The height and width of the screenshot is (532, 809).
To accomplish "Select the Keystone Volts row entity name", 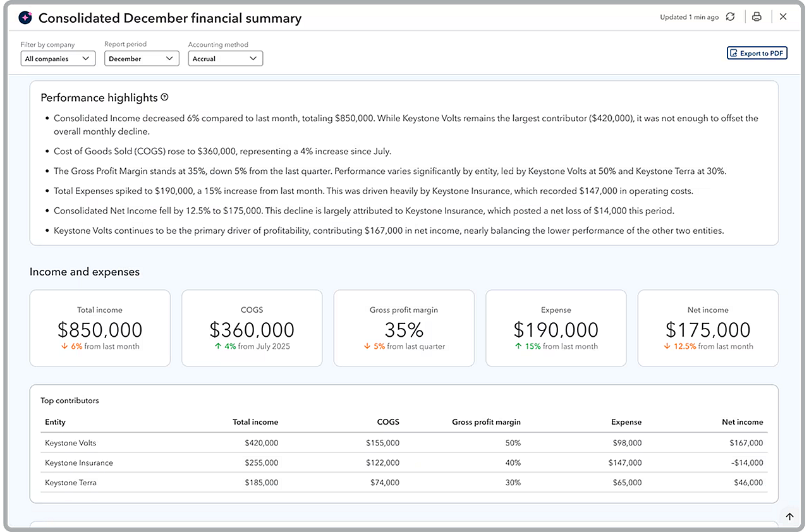I will tap(71, 444).
